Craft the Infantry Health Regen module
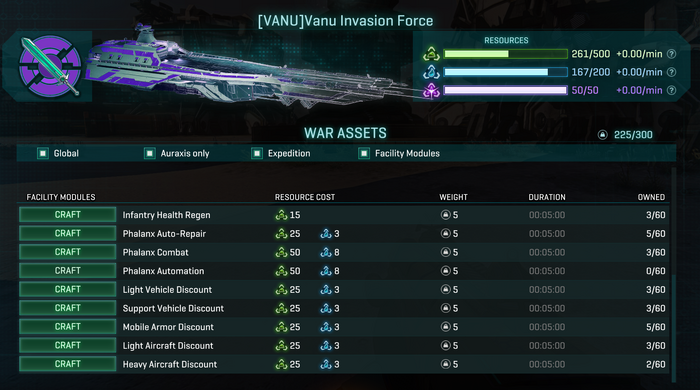700x390 pixels. (67, 215)
